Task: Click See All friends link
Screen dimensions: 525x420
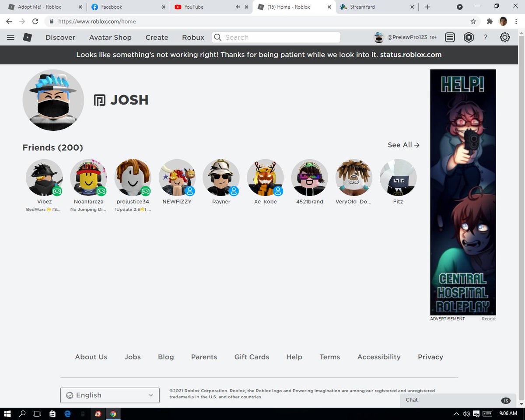Action: (403, 145)
